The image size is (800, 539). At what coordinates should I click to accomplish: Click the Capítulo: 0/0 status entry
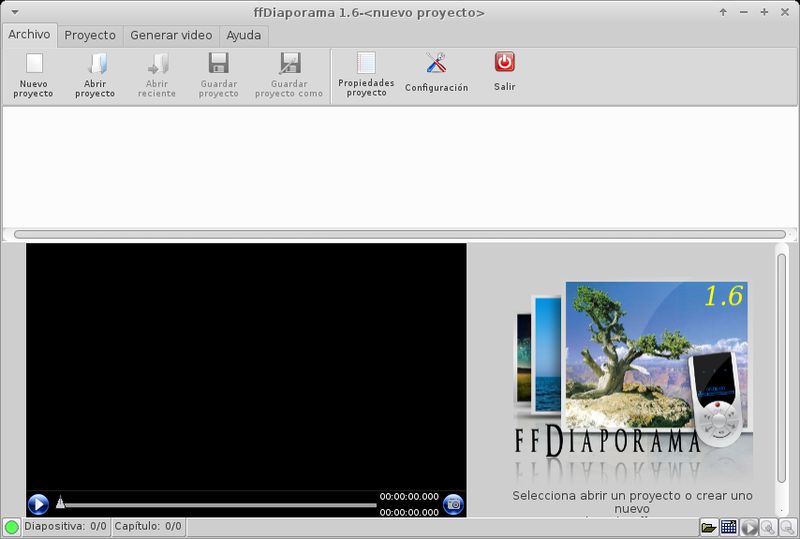tap(148, 526)
